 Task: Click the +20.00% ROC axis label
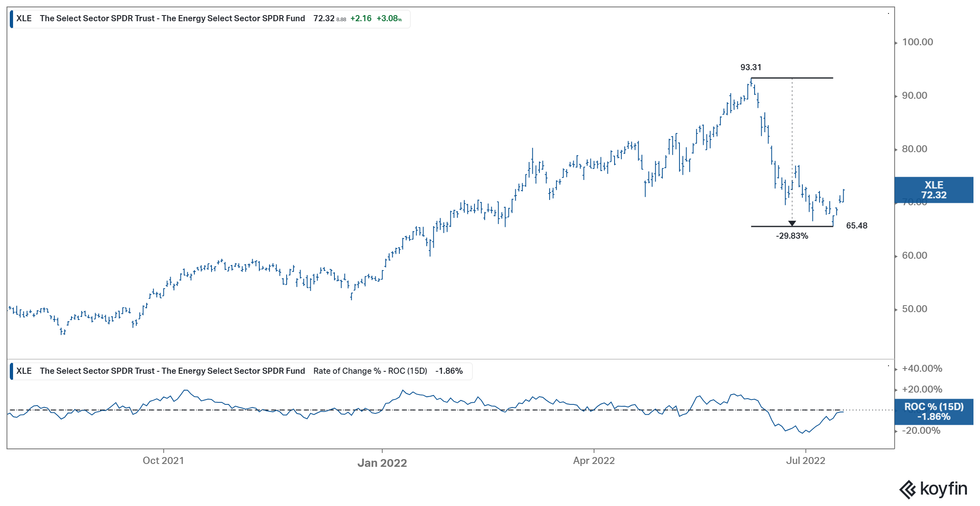pyautogui.click(x=922, y=389)
